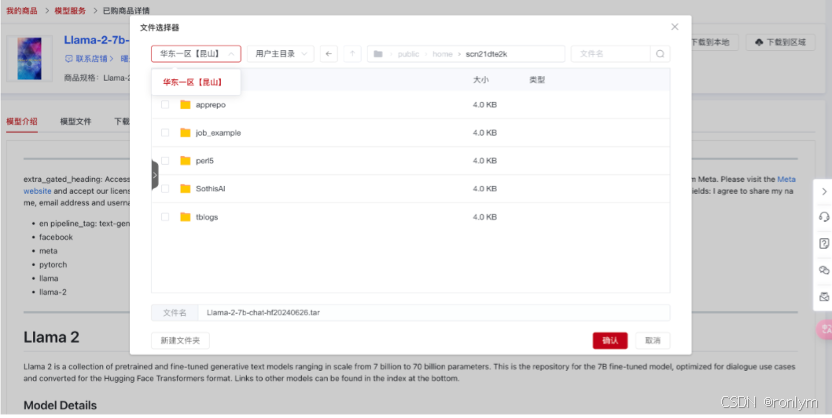
Task: Select the apprepo folder name
Action: pos(211,104)
